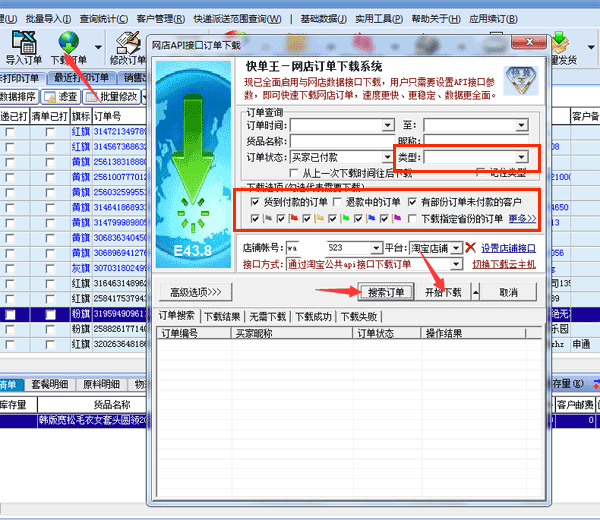This screenshot has width=600, height=520.
Task: Open the 基础数据(J) menu
Action: tap(323, 19)
